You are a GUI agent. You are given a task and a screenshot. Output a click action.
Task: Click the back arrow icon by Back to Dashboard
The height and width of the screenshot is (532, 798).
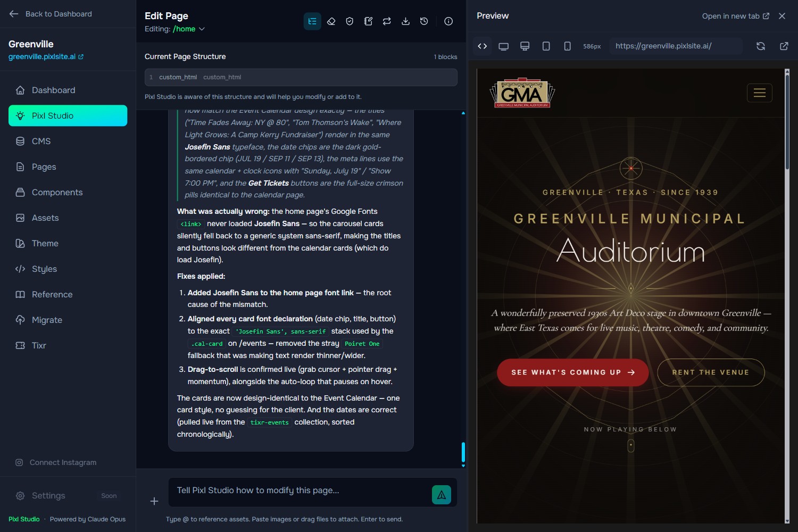14,14
